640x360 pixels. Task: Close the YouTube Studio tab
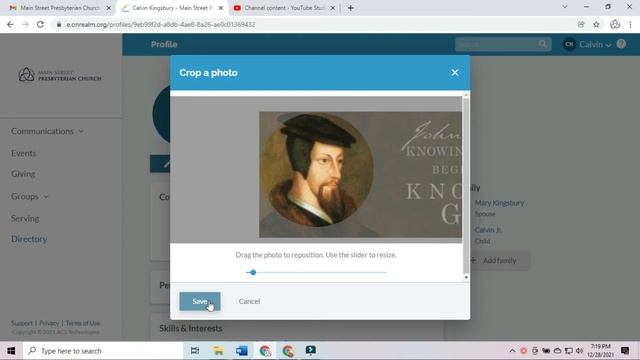333,8
